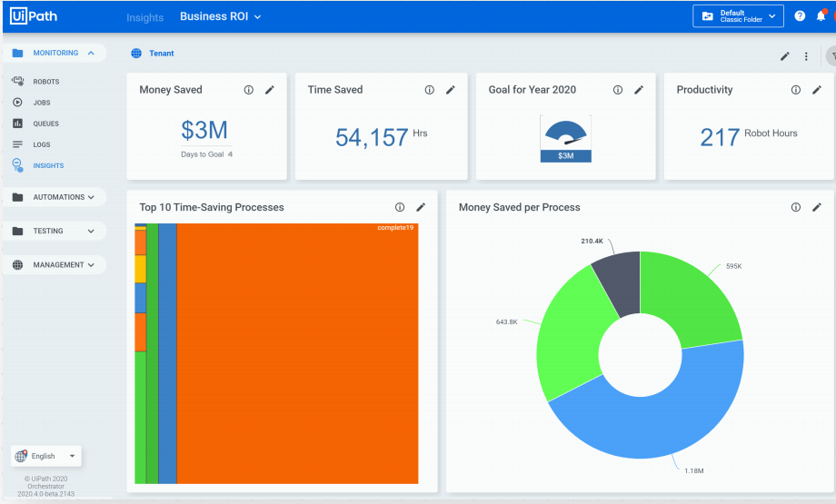The width and height of the screenshot is (836, 504).
Task: Expand the Testing section
Action: 91,232
